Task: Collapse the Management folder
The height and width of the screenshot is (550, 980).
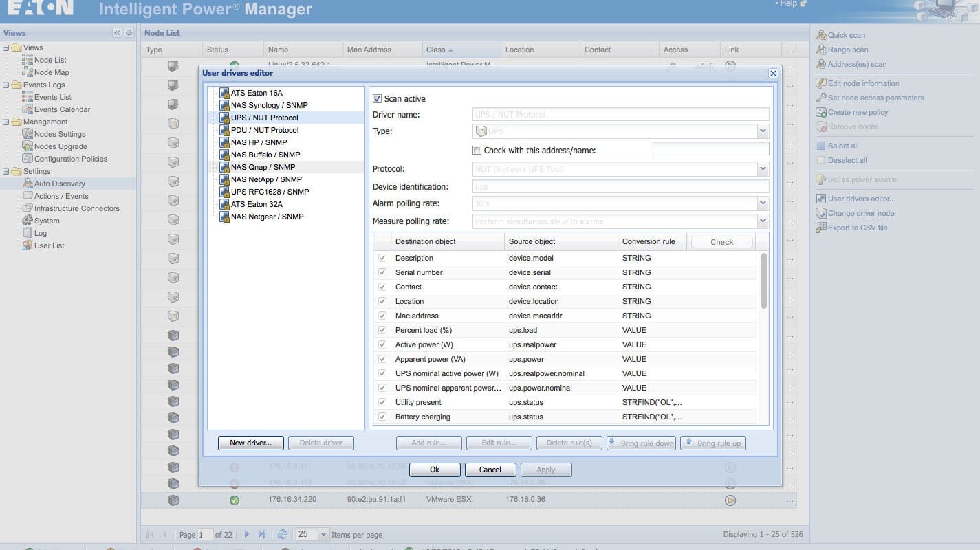Action: point(6,122)
